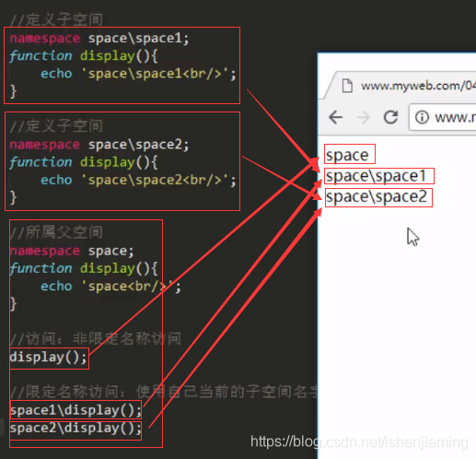Click the 'space2\display();' call line
This screenshot has width=476, height=459.
coord(75,429)
